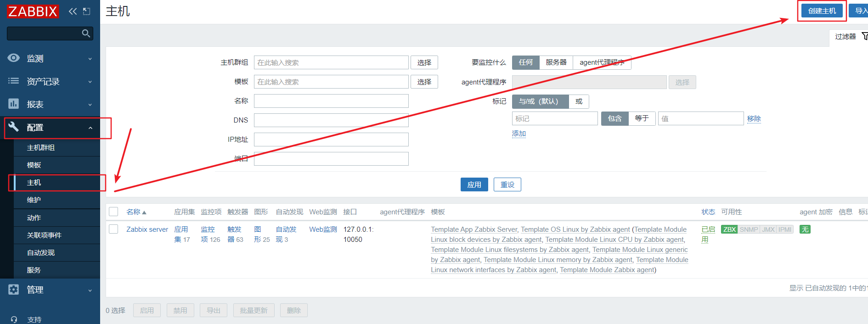Viewport: 868px width, 324px height.
Task: Click the green 无 encryption badge
Action: click(x=805, y=229)
